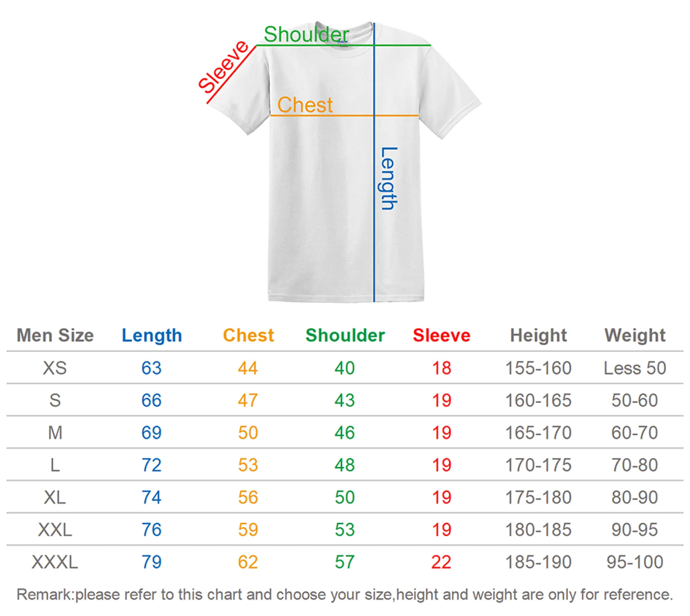Select the Length table column header

[152, 335]
